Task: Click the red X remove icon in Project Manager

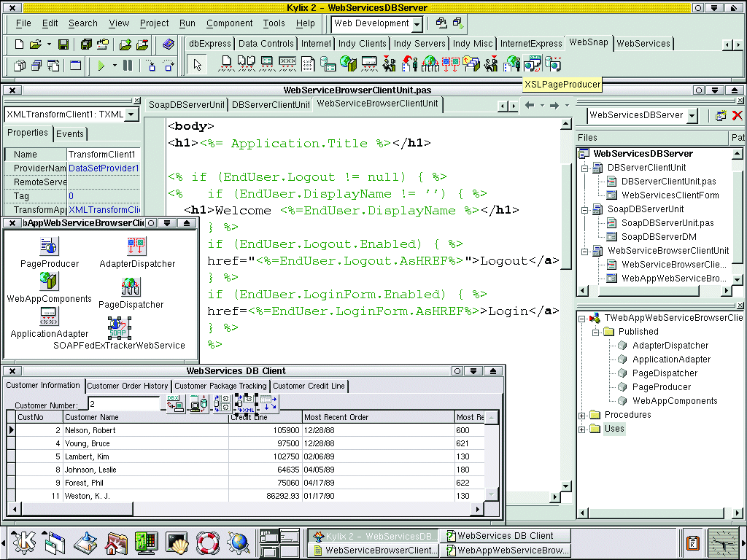Action: [x=737, y=115]
